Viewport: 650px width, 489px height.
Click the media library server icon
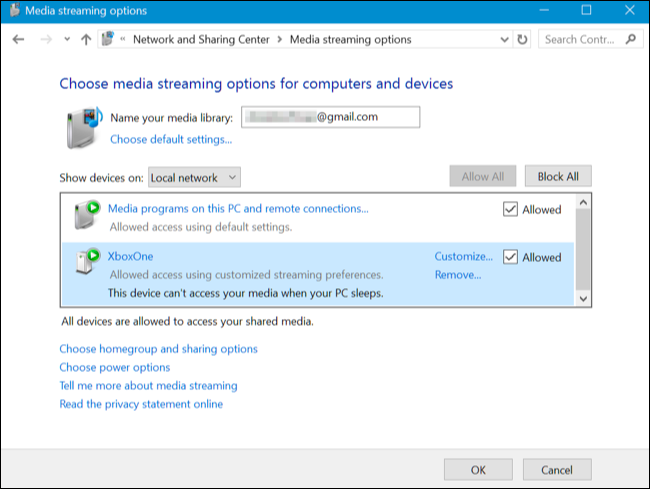tap(84, 127)
